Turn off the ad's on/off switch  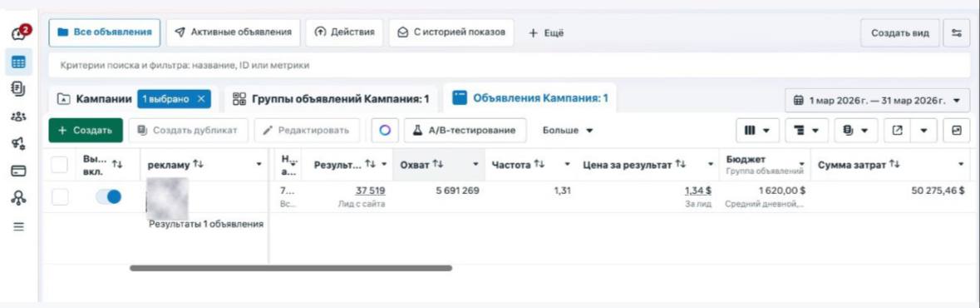coord(108,196)
